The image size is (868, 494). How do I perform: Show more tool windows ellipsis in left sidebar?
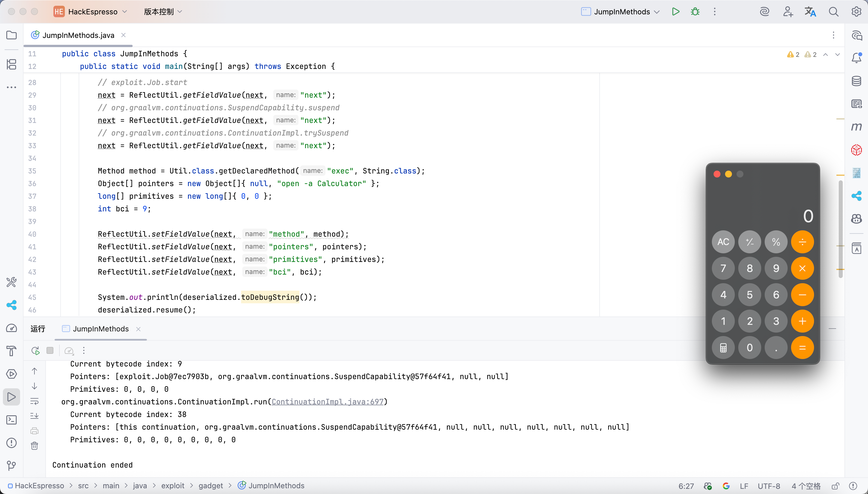[11, 87]
